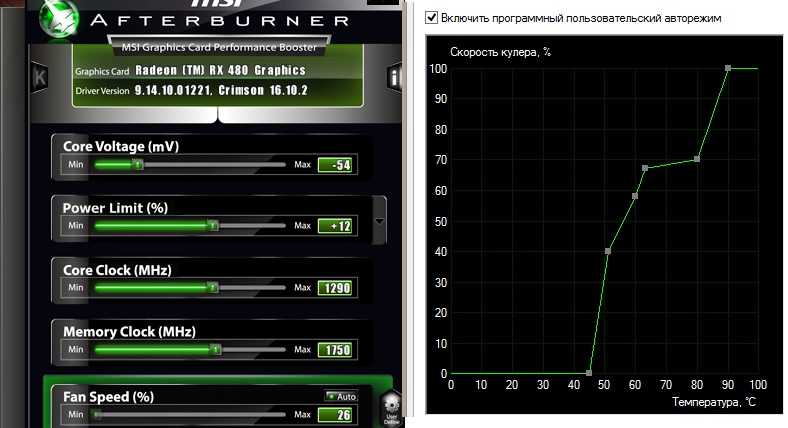Click the Radeon (TM) RX 480 Graphics name
Viewport: 788px width, 428px height.
pos(220,70)
